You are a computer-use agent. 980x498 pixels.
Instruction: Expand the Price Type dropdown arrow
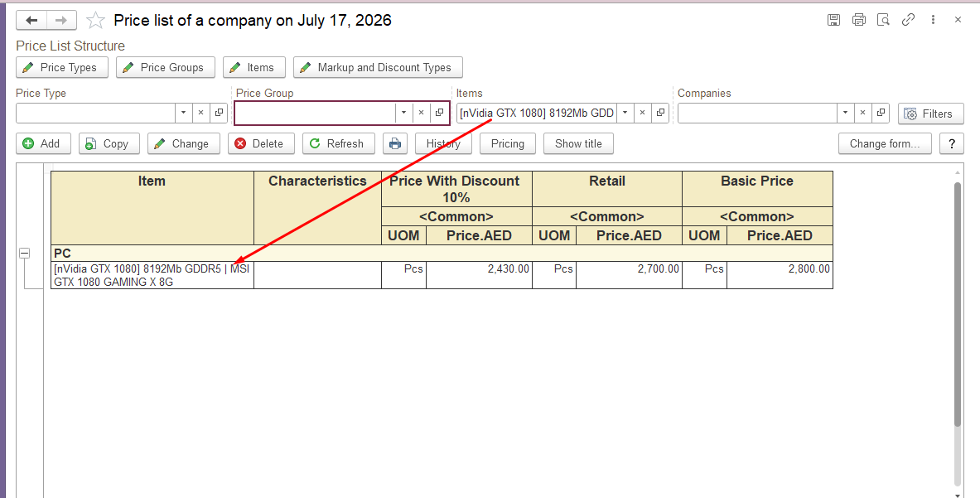184,113
